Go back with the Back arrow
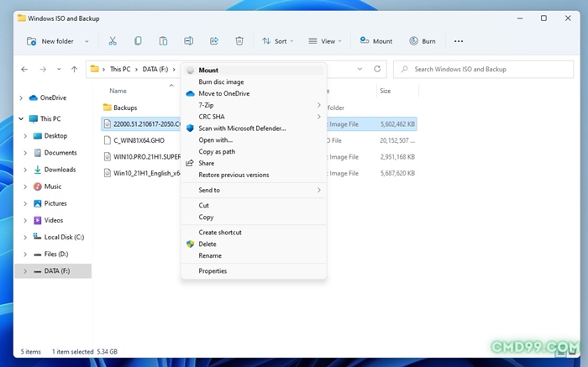Viewport: 588px width, 367px height. click(x=24, y=70)
